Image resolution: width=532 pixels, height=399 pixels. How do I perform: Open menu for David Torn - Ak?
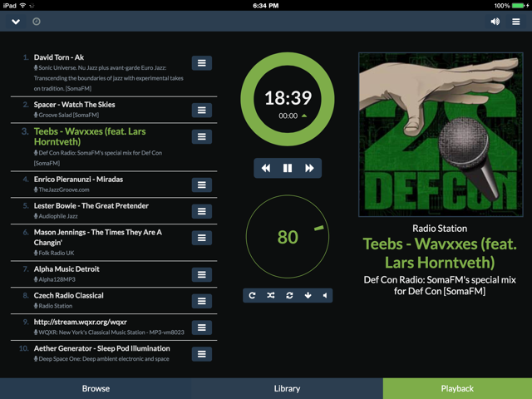[202, 63]
